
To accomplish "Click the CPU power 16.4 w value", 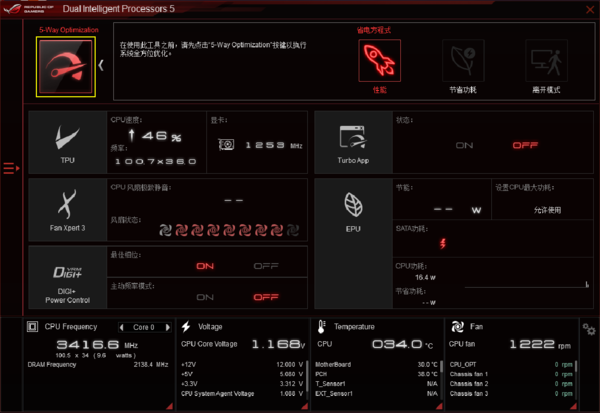I will point(425,278).
